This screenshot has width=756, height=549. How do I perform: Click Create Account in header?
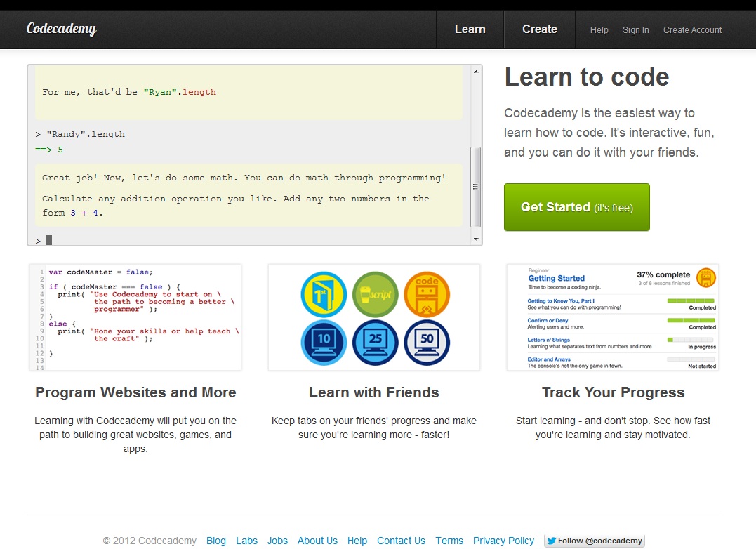coord(692,30)
